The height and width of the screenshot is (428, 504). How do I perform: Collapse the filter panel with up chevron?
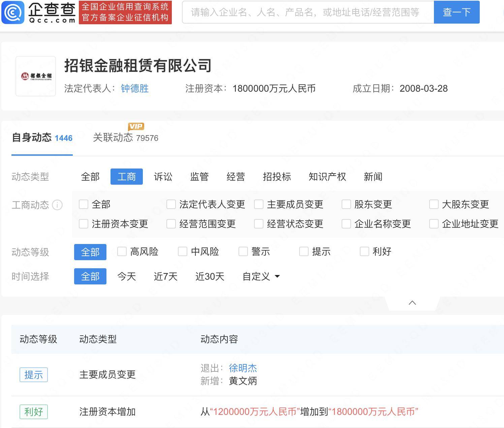click(412, 303)
